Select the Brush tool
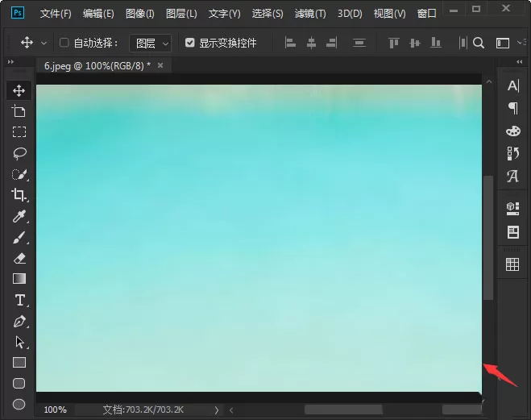 click(x=19, y=237)
